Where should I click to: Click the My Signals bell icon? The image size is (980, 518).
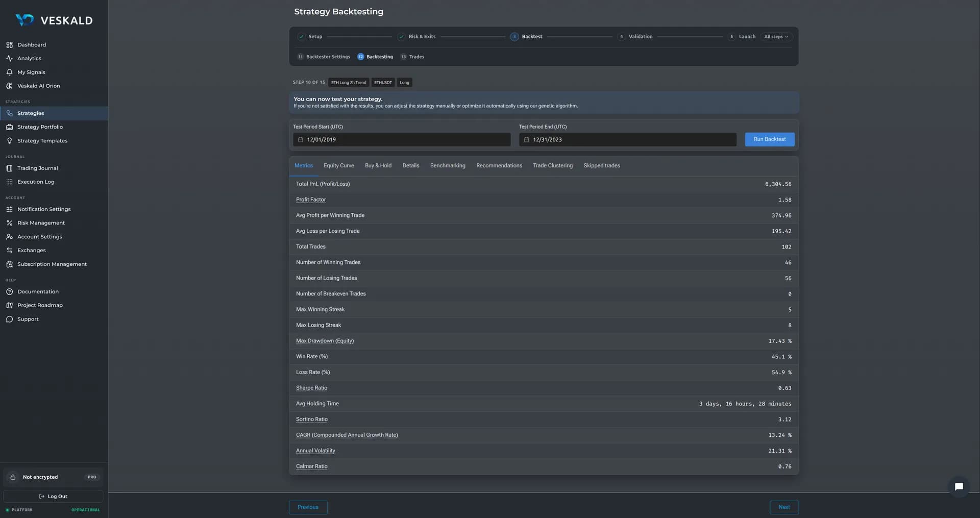[x=9, y=72]
